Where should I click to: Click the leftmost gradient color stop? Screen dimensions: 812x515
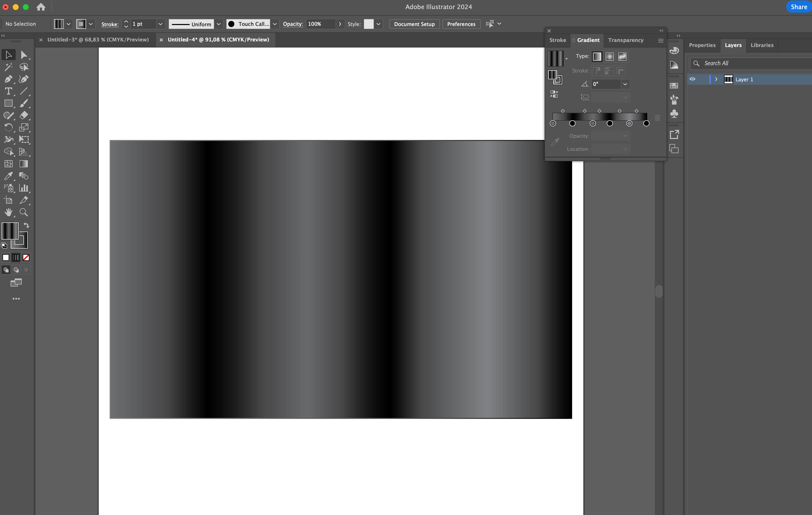point(553,124)
